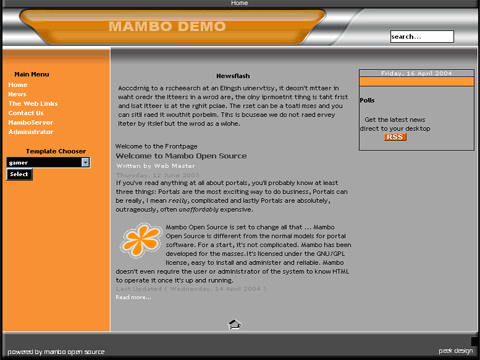Screen dimensions: 480x360
Task: Click the Select template button
Action: click(19, 174)
